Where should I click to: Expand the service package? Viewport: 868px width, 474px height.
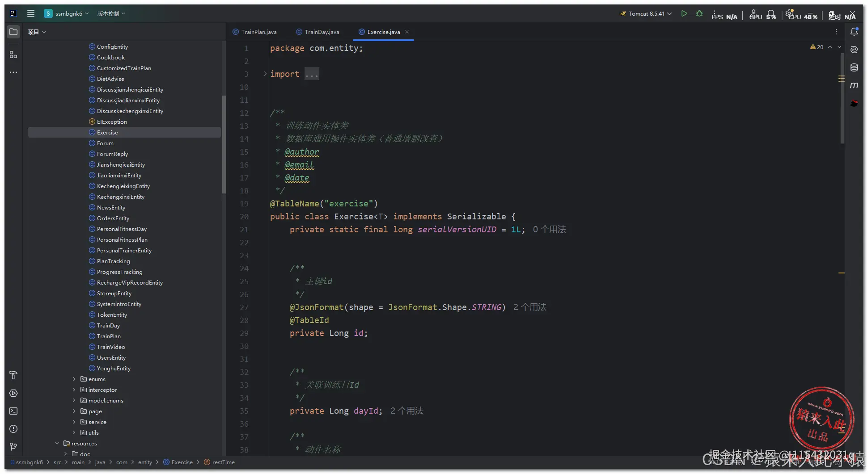74,422
